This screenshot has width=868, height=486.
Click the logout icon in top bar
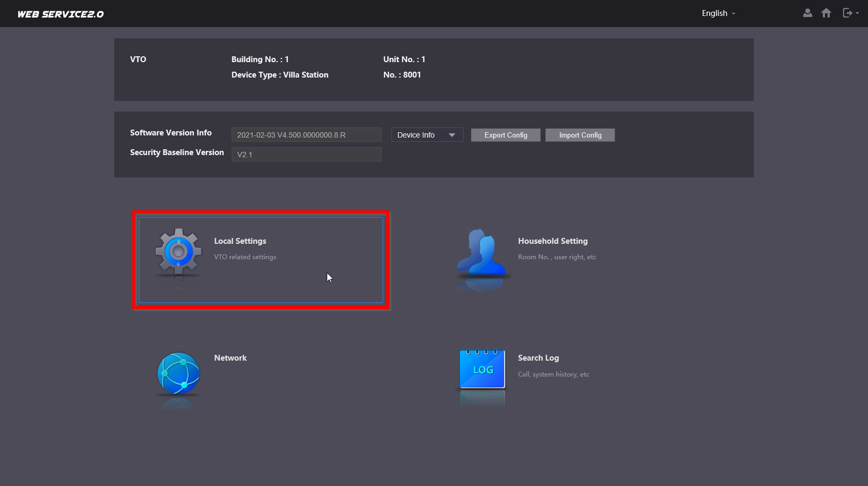[847, 13]
